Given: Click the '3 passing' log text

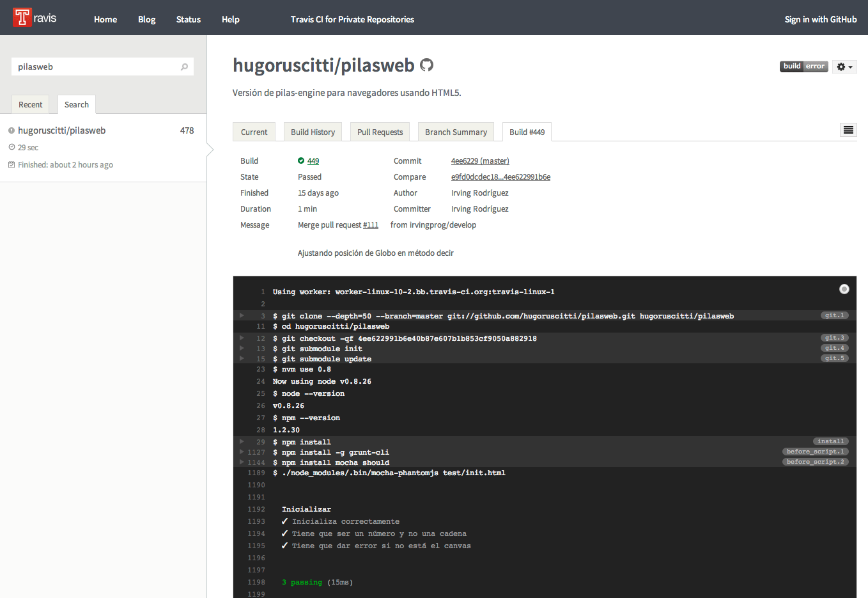Looking at the screenshot, I should [x=302, y=582].
